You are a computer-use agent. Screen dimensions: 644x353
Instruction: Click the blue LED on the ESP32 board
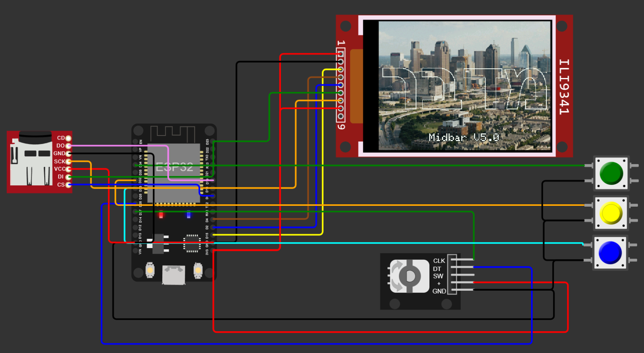pyautogui.click(x=188, y=215)
